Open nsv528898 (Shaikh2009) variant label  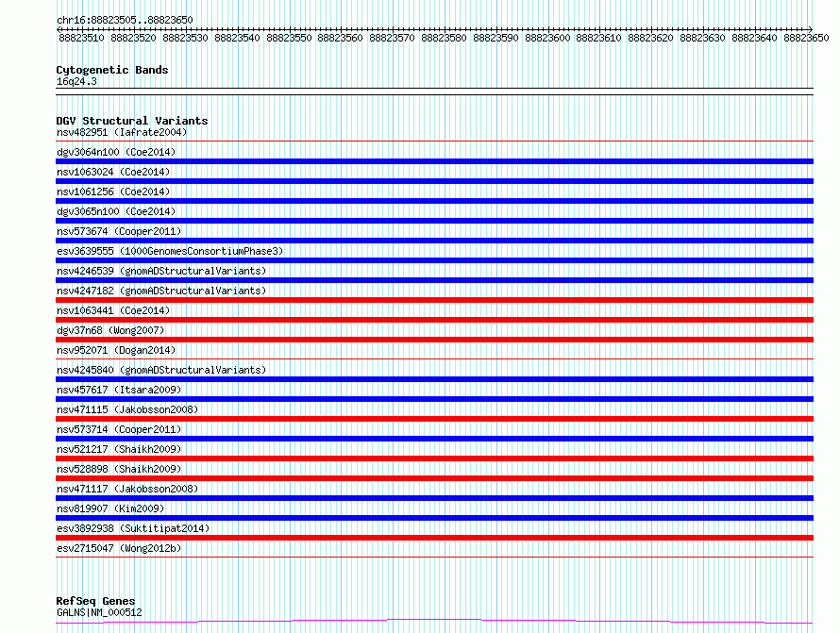tap(119, 469)
